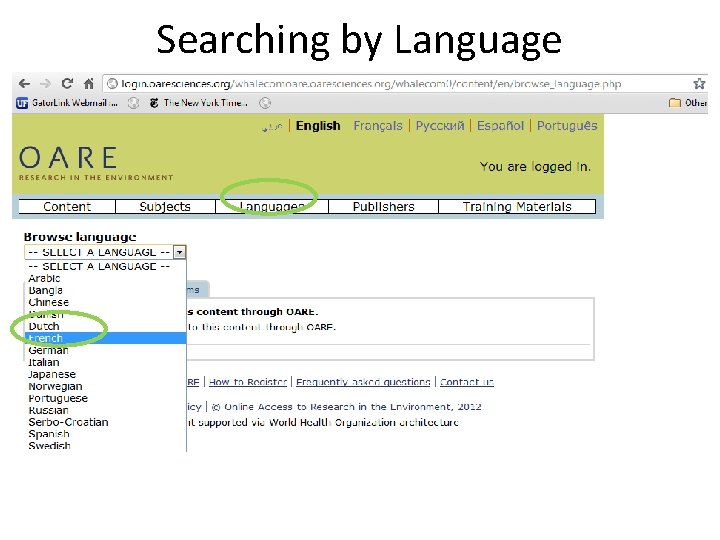Switch site language to Arabic script
720x540 pixels.
272,127
